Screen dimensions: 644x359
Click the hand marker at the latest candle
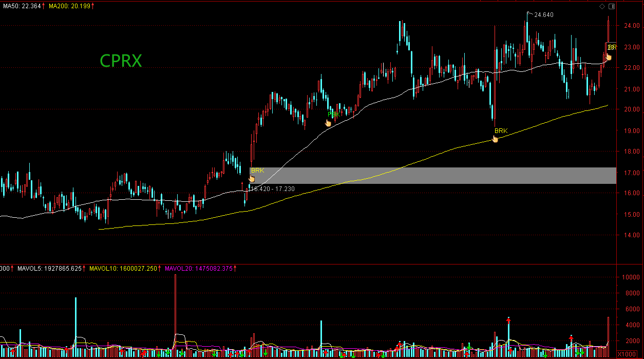609,56
